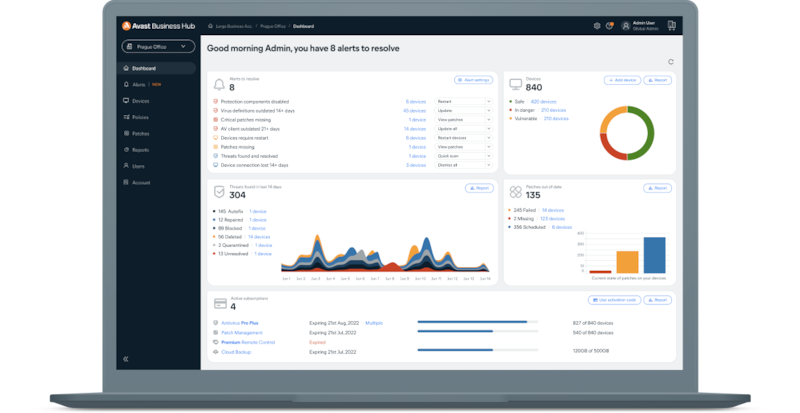Click the Add device button
The height and width of the screenshot is (413, 800).
pos(622,80)
